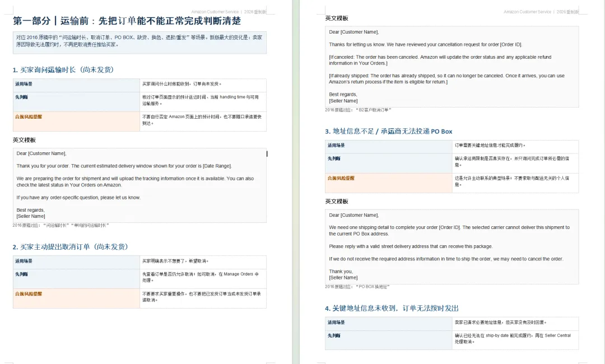Click '[Seller Name]' in the cancellation template

(x=343, y=101)
